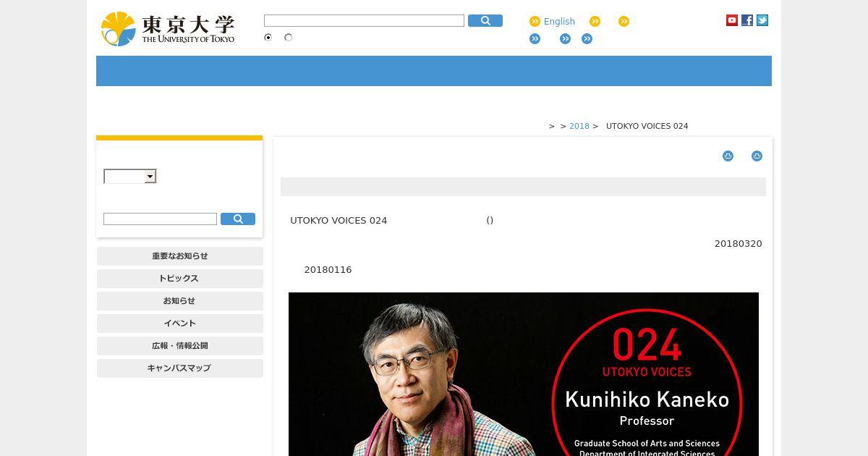Go to the 2018 breadcrumb link
The width and height of the screenshot is (868, 456).
tap(579, 126)
